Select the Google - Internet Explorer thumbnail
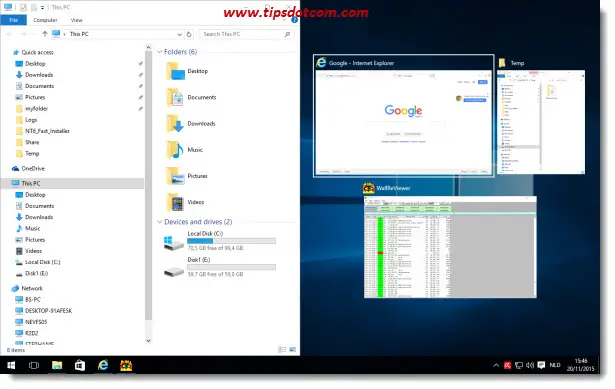 pos(404,116)
